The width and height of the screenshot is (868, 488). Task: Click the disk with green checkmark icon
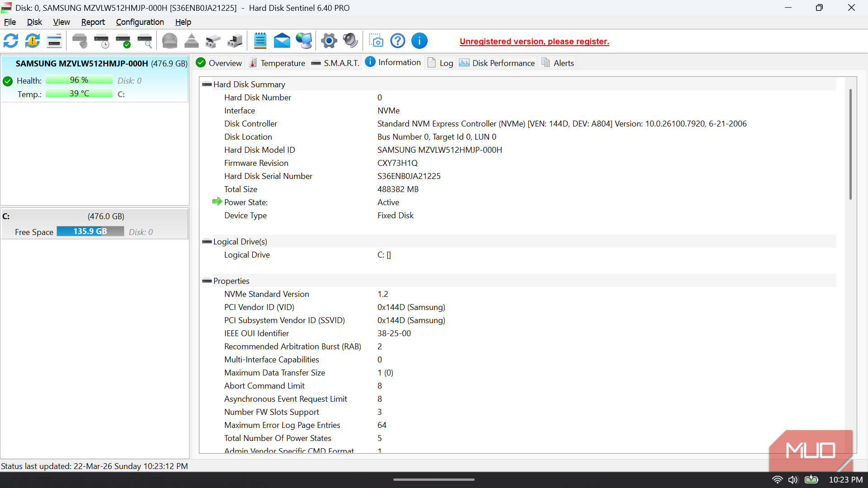tap(123, 41)
